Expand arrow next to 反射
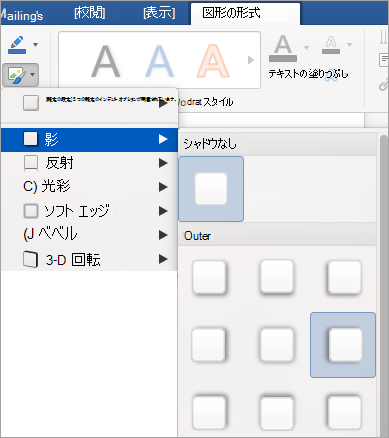This screenshot has height=438, width=389. point(163,163)
